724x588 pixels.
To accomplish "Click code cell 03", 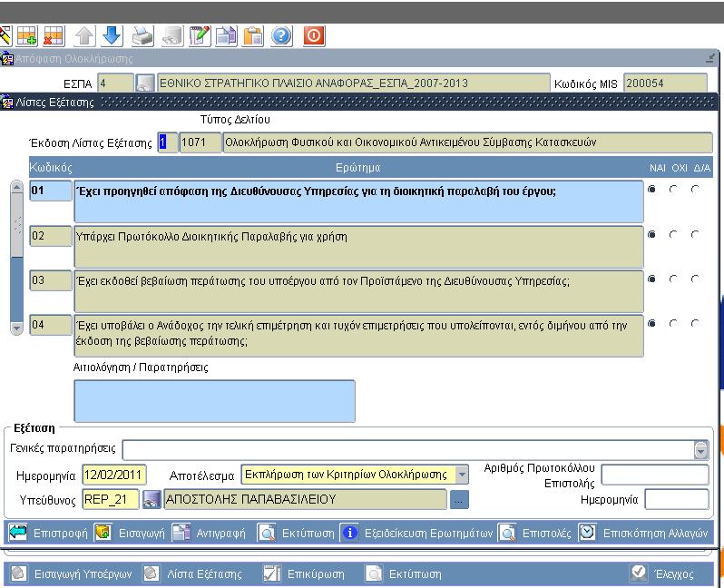I will (x=51, y=280).
